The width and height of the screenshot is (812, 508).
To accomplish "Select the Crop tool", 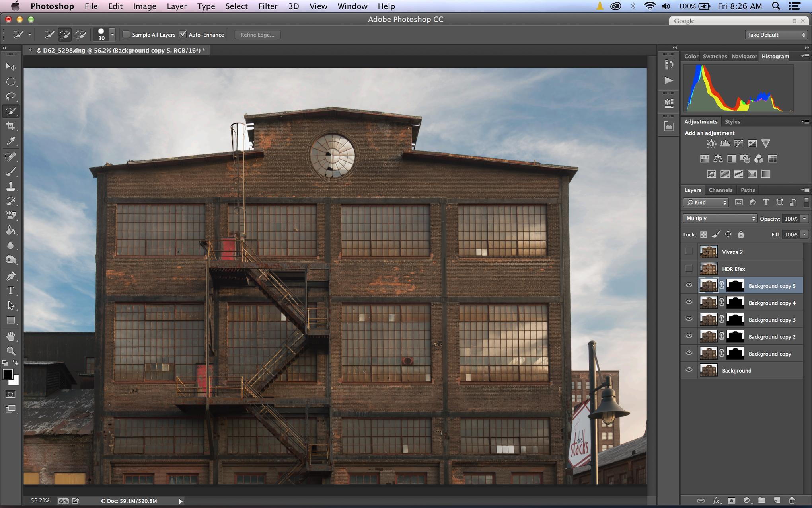I will click(11, 126).
